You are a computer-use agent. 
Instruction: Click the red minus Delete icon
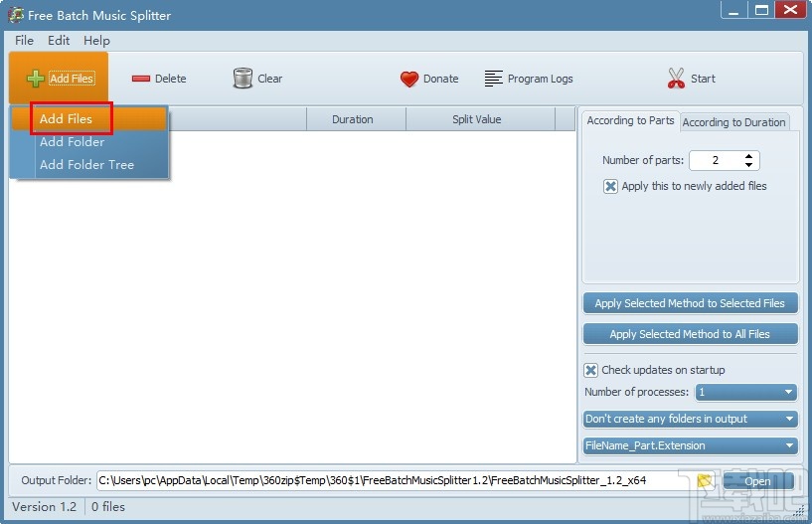click(x=141, y=79)
